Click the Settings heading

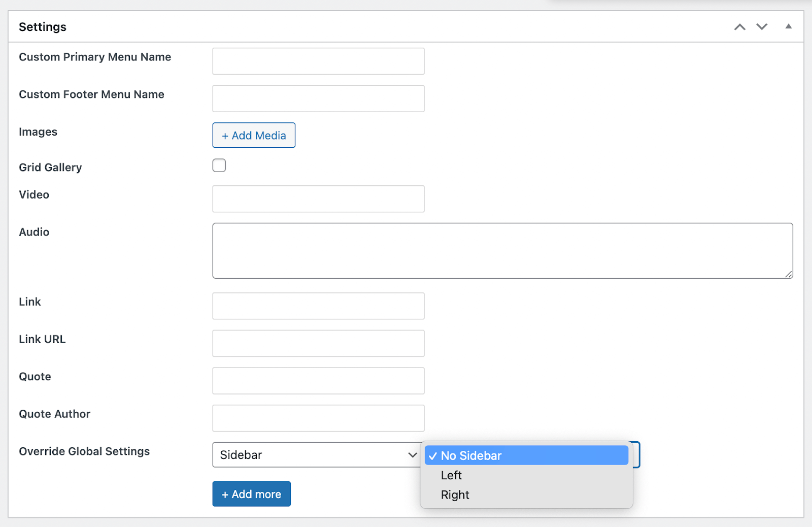[43, 26]
